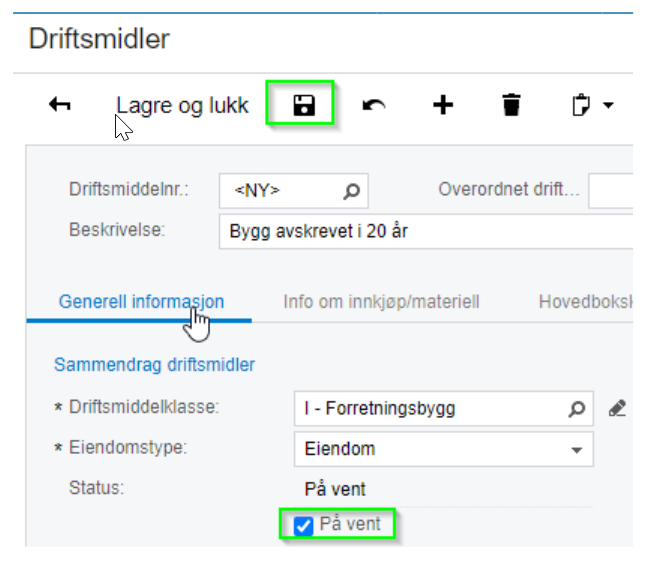Image resolution: width=663 pixels, height=564 pixels.
Task: Uncheck the På vent checkbox
Action: (303, 526)
